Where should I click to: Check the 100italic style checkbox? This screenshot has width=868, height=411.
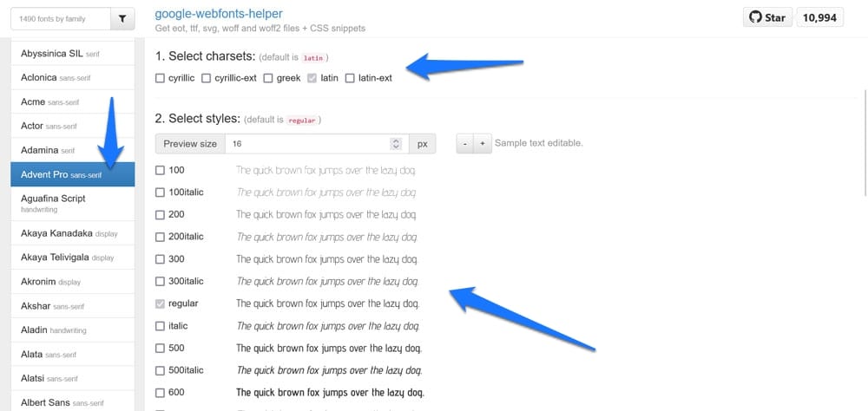pos(160,192)
